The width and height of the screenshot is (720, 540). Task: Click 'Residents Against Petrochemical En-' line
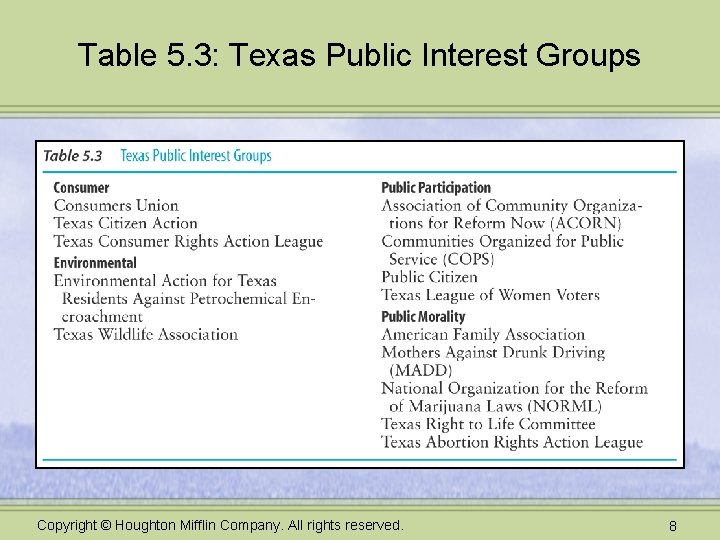(x=189, y=299)
